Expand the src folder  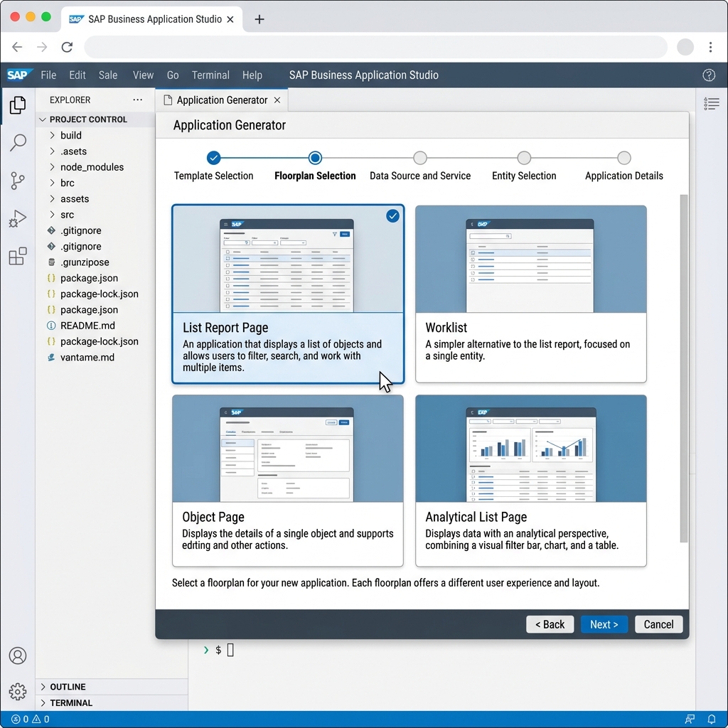click(52, 215)
